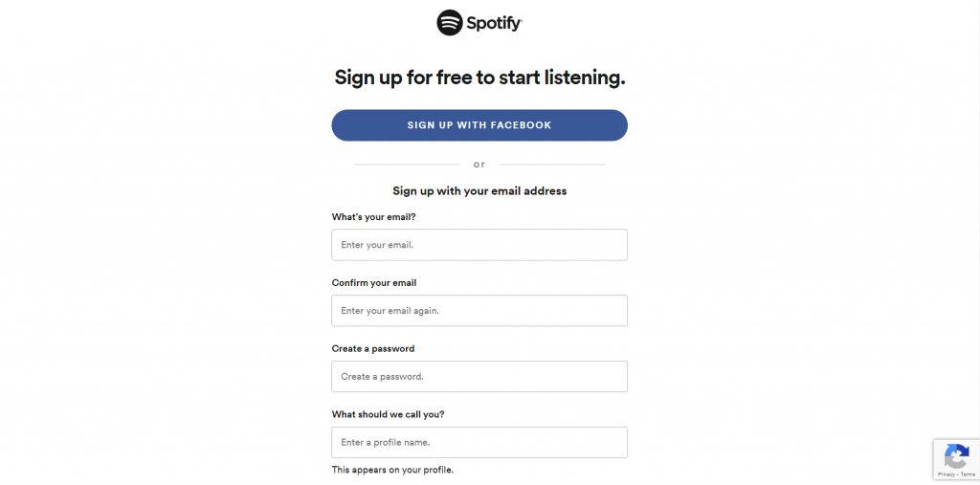Select the "Enter a profile name." field
The width and height of the screenshot is (980, 485).
click(x=479, y=443)
